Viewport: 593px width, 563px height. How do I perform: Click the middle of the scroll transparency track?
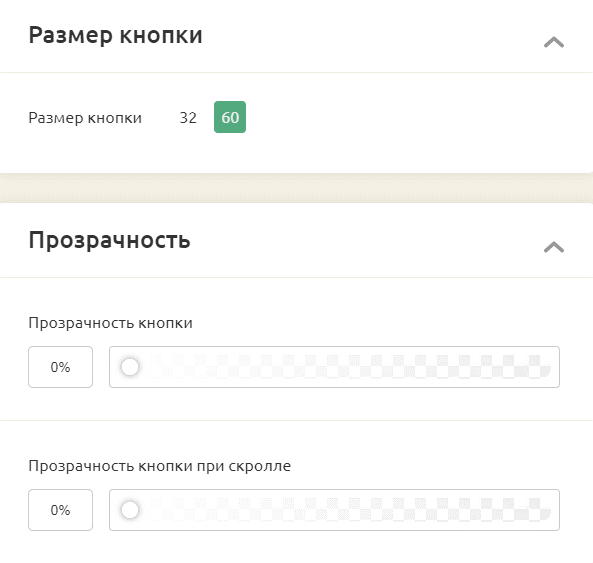tap(334, 510)
